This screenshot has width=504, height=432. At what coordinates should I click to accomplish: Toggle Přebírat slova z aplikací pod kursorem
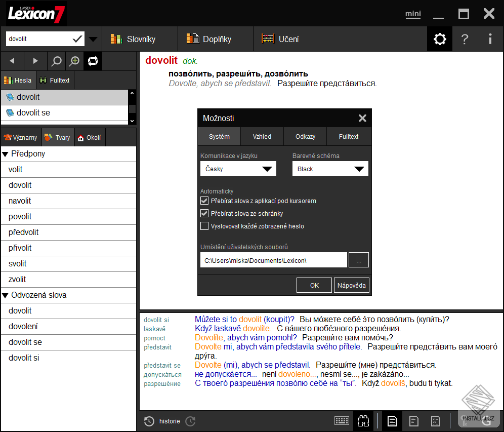204,201
